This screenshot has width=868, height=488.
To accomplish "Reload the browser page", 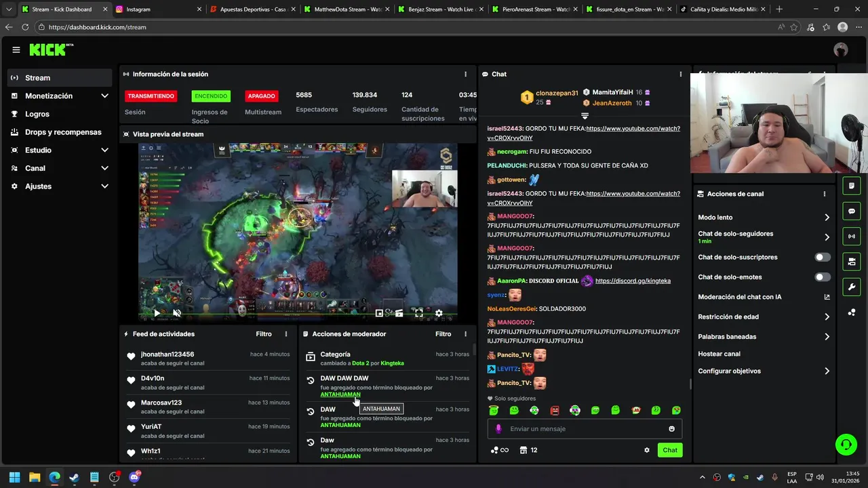I will click(25, 27).
